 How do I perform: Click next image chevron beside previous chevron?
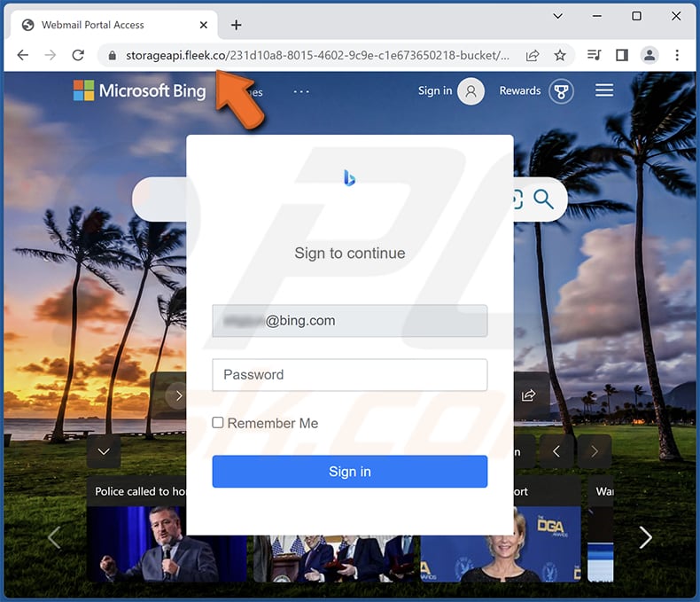595,451
